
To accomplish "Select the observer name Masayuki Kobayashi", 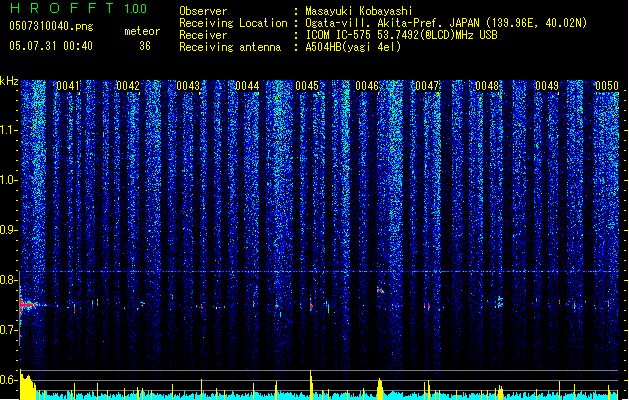I will (358, 11).
